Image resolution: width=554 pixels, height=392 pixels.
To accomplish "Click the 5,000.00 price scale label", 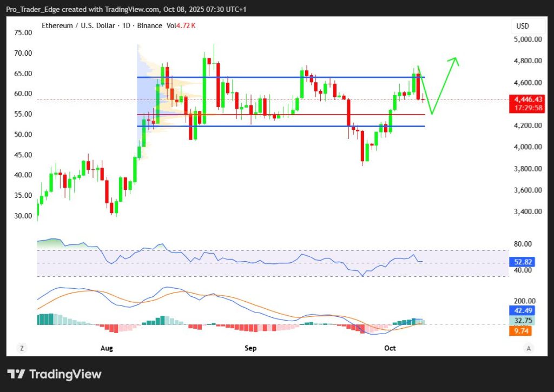I will [527, 39].
